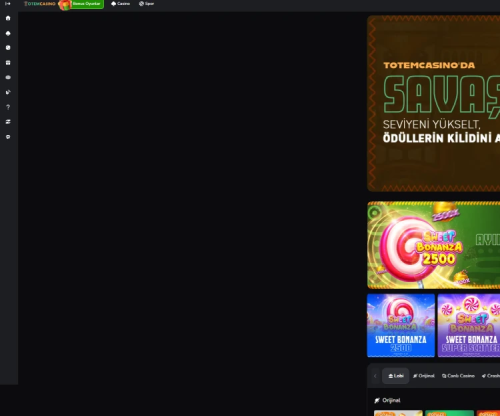Select the Orijinal category tab
The height and width of the screenshot is (416, 500).
424,376
